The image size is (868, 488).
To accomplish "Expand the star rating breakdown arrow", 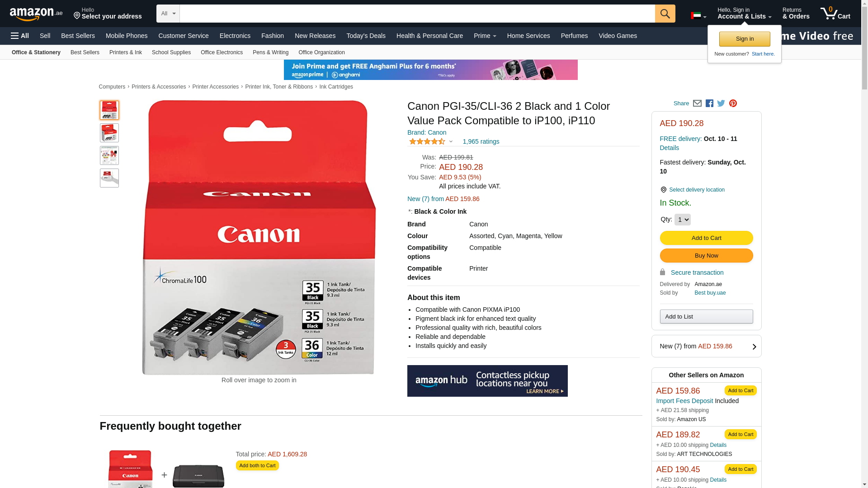I will (451, 141).
